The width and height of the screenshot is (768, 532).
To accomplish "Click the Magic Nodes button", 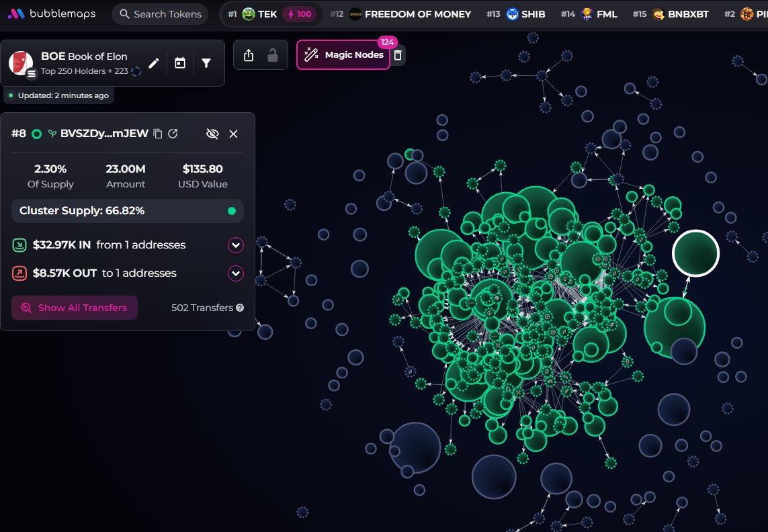I will coord(343,55).
